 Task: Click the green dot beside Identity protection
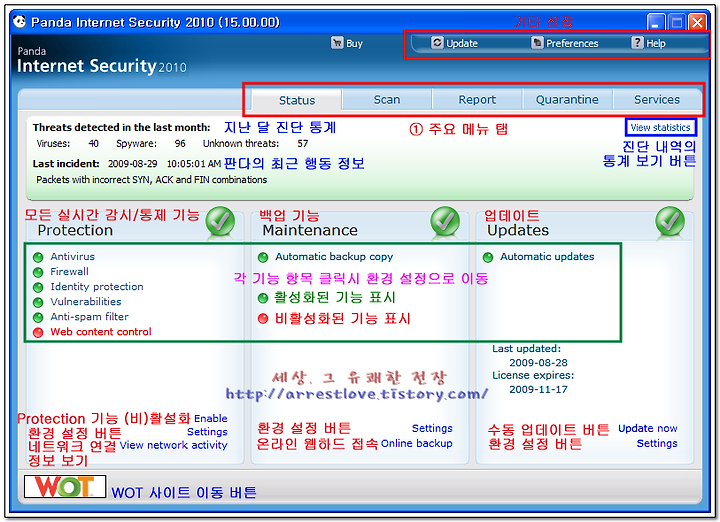click(38, 287)
